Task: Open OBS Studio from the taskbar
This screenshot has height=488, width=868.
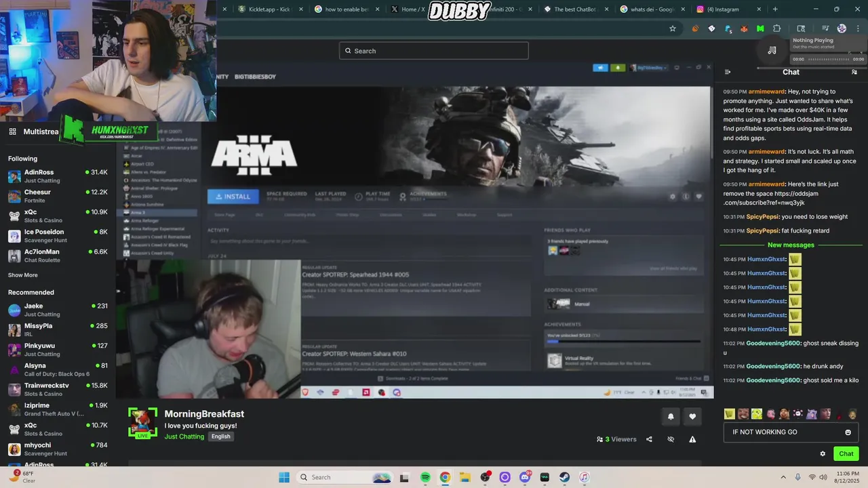Action: tap(485, 477)
